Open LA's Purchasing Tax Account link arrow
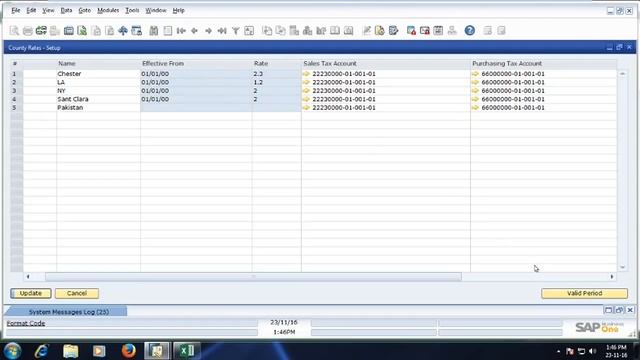The width and height of the screenshot is (640, 360). click(475, 82)
